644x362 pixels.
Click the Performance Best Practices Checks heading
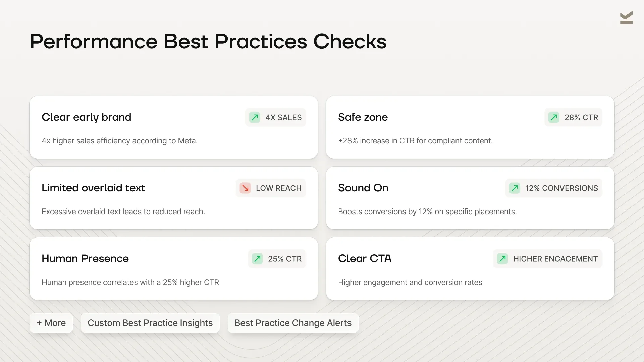(208, 41)
